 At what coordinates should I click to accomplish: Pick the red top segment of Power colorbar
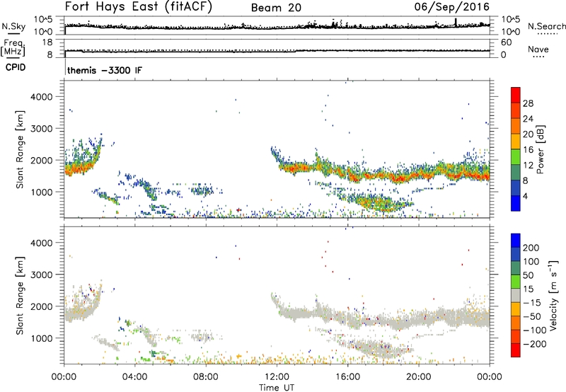tap(516, 95)
